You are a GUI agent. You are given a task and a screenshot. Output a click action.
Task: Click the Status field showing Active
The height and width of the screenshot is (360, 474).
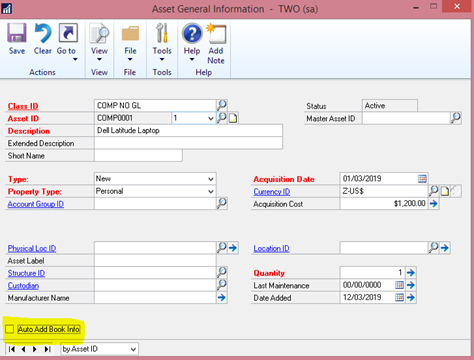point(390,106)
